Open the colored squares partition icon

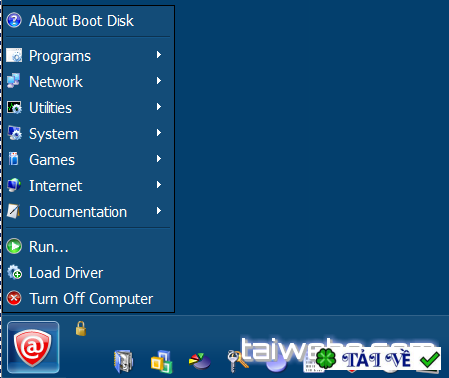click(x=161, y=361)
